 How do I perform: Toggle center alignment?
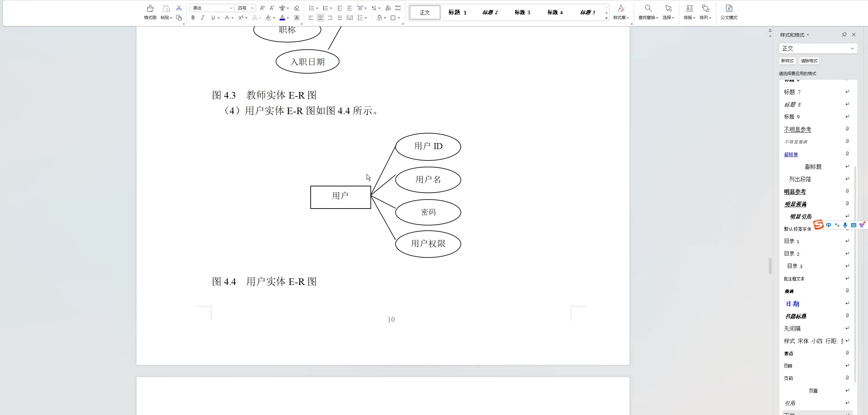tap(320, 18)
